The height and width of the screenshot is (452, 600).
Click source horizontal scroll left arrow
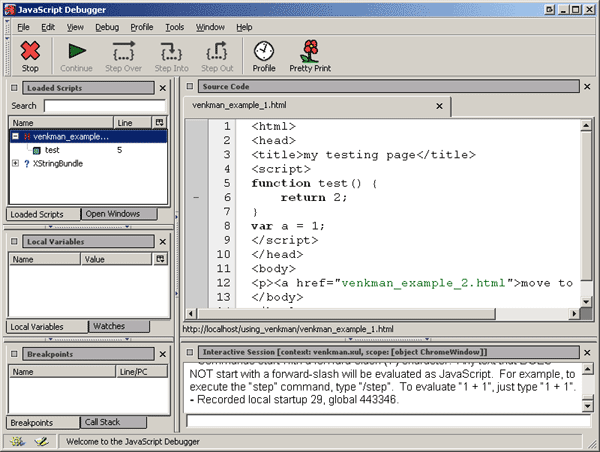pos(191,314)
